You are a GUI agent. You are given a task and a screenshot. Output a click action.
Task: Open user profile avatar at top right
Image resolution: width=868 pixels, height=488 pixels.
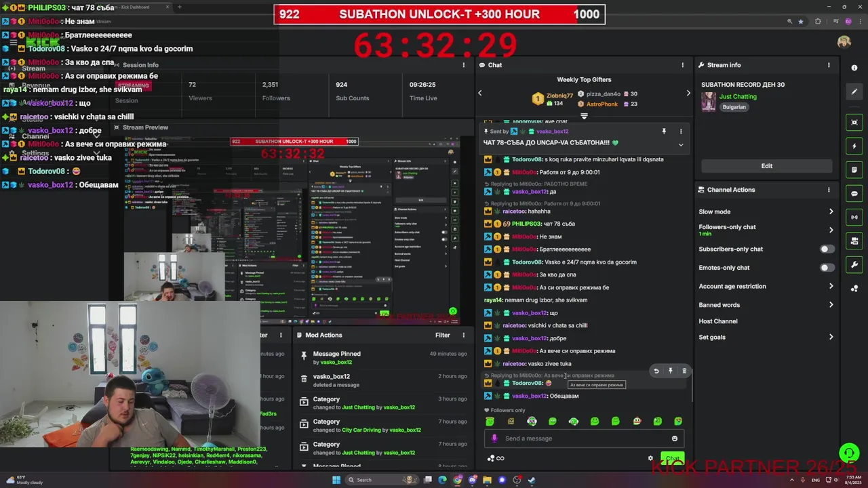point(844,42)
